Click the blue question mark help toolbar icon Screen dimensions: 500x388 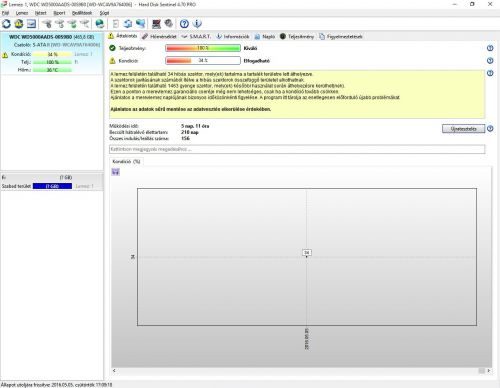184,24
